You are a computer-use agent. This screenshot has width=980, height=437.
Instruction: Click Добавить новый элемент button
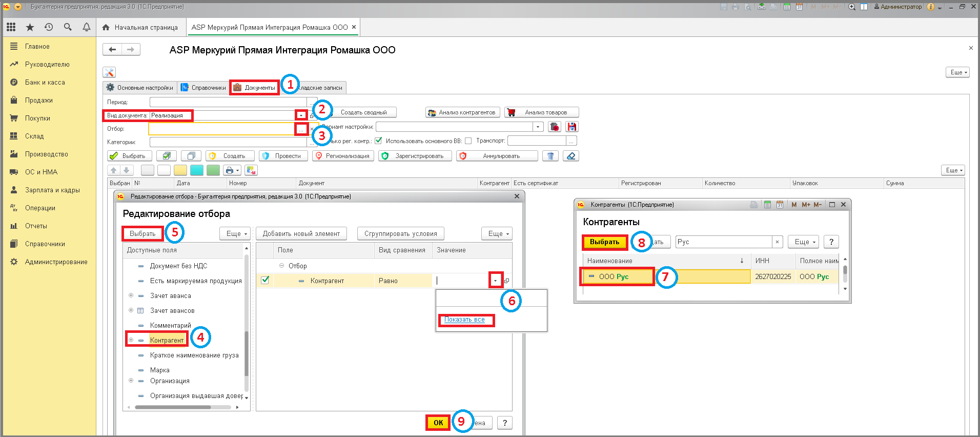(x=301, y=233)
